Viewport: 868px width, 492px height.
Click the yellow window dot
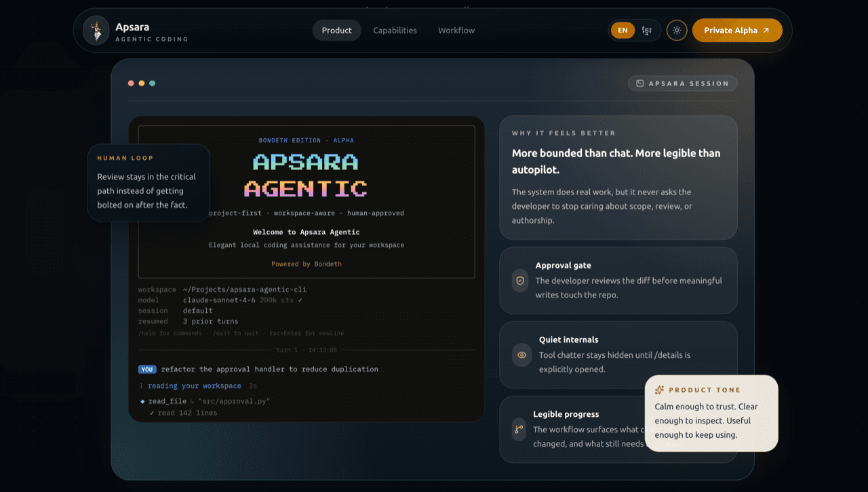142,83
